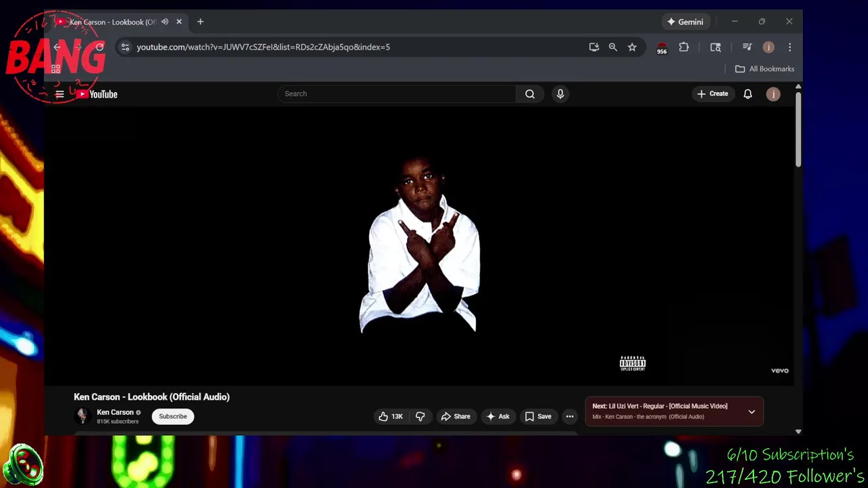This screenshot has height=488, width=868.
Task: Open YouTube notifications bell
Action: 747,94
